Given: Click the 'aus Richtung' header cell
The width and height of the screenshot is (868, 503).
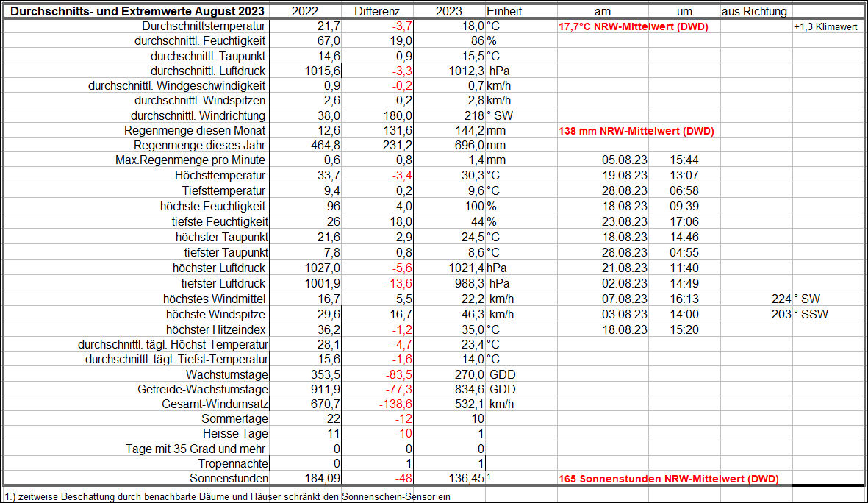Looking at the screenshot, I should (x=755, y=11).
